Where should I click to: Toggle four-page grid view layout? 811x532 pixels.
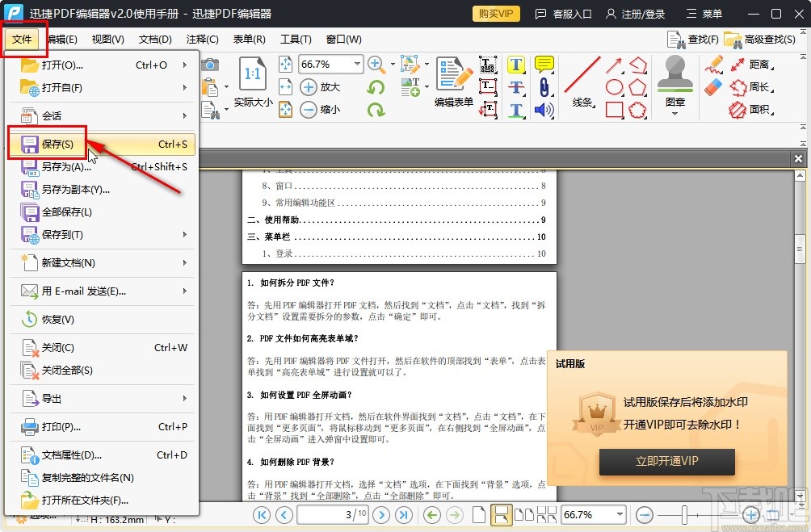click(548, 513)
